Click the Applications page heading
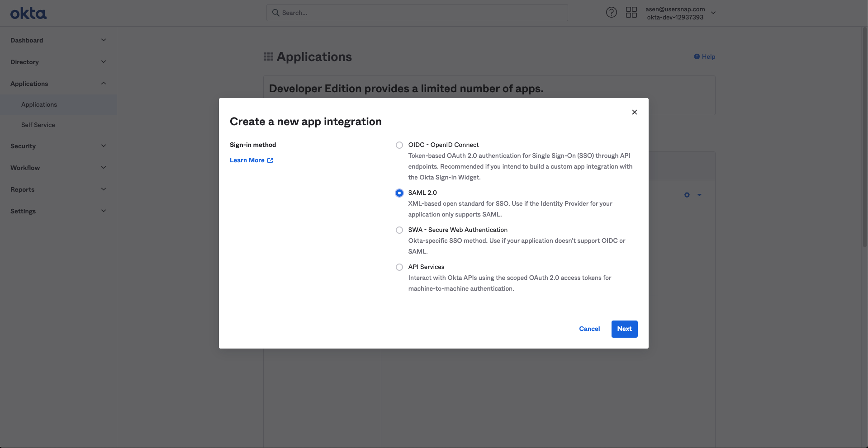The width and height of the screenshot is (868, 448). click(314, 57)
